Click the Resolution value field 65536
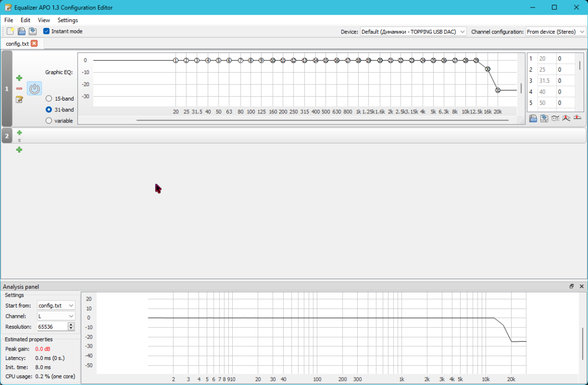 pyautogui.click(x=52, y=327)
